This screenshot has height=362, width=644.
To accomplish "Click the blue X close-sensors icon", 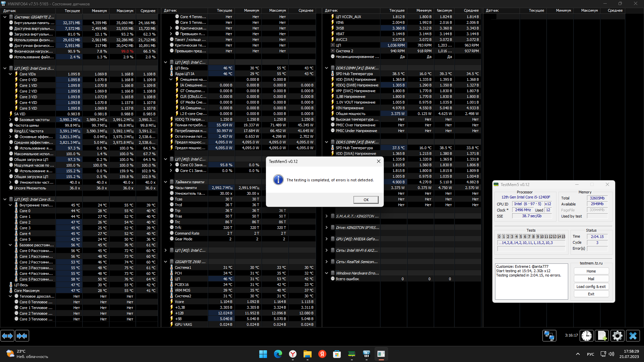I will (x=633, y=336).
